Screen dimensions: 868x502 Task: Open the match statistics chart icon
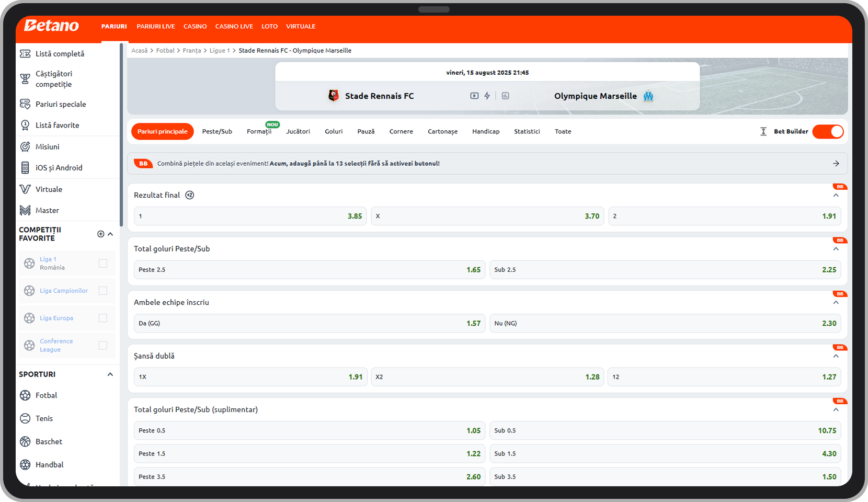(506, 96)
